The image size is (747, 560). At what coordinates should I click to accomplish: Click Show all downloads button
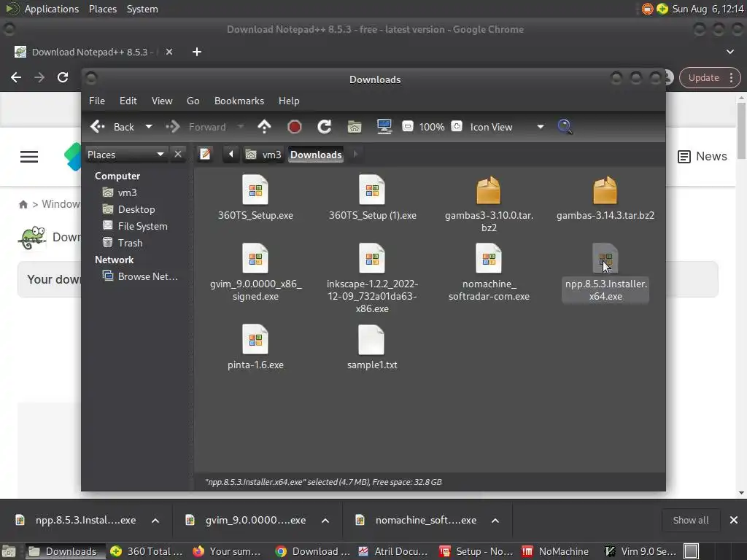point(690,520)
